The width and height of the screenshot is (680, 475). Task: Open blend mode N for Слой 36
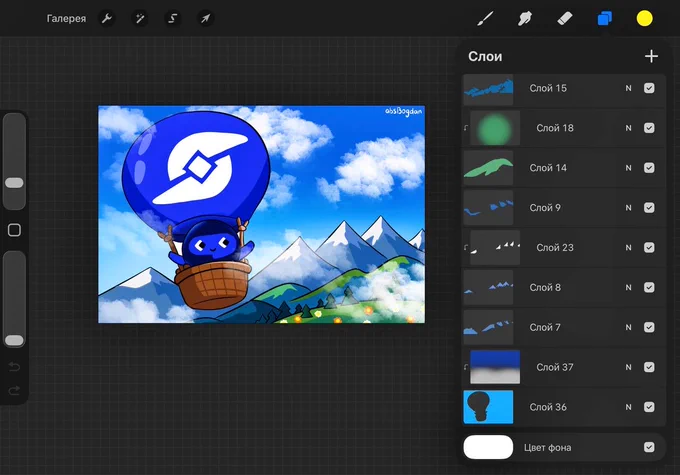pyautogui.click(x=628, y=407)
